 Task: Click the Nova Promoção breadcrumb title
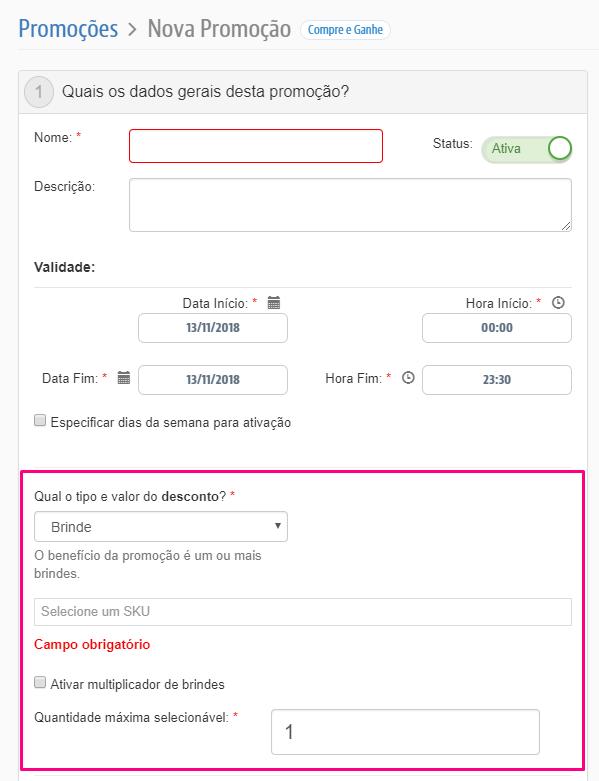pos(219,28)
